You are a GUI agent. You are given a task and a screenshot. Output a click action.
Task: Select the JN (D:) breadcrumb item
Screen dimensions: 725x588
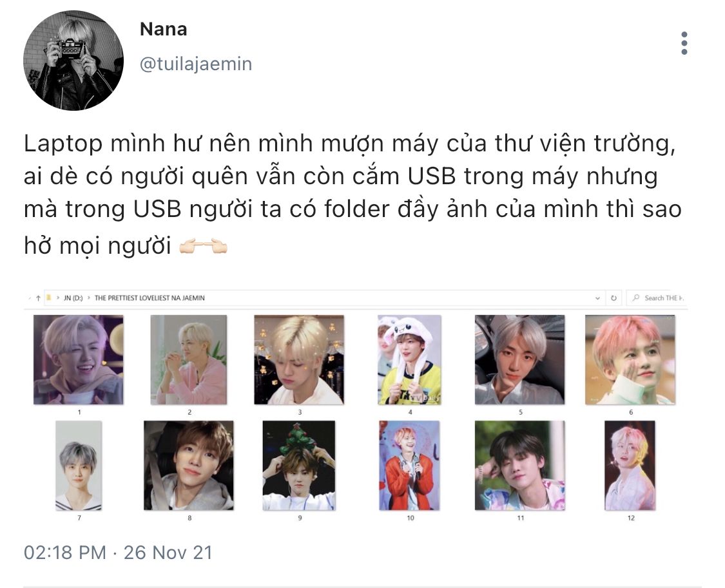(73, 298)
